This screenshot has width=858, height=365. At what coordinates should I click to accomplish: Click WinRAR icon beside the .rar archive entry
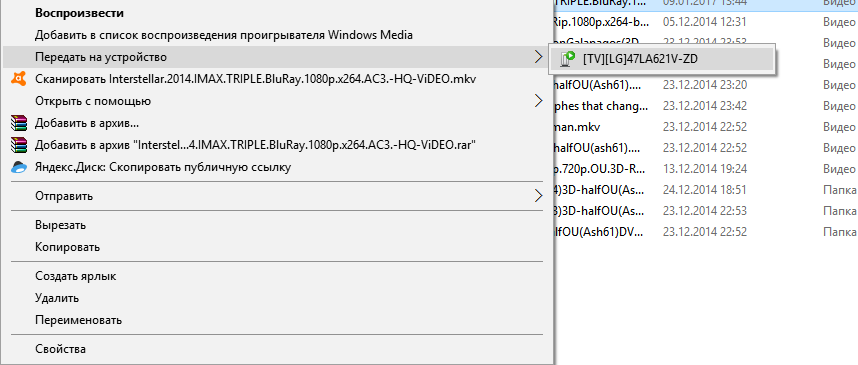point(19,145)
